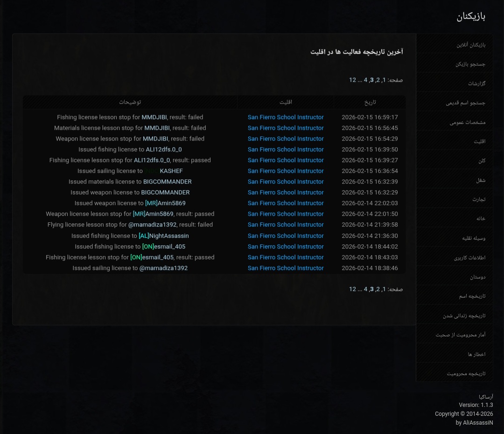The height and width of the screenshot is (434, 504).
Task: Go to the گزارشات sidebar section
Action: (476, 84)
